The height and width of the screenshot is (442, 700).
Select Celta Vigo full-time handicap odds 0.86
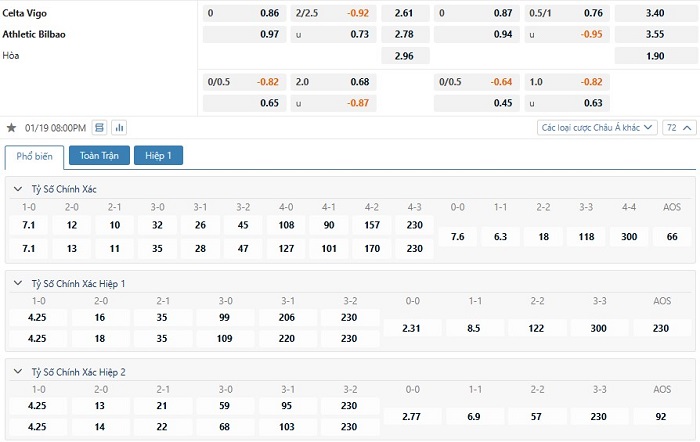pyautogui.click(x=245, y=13)
